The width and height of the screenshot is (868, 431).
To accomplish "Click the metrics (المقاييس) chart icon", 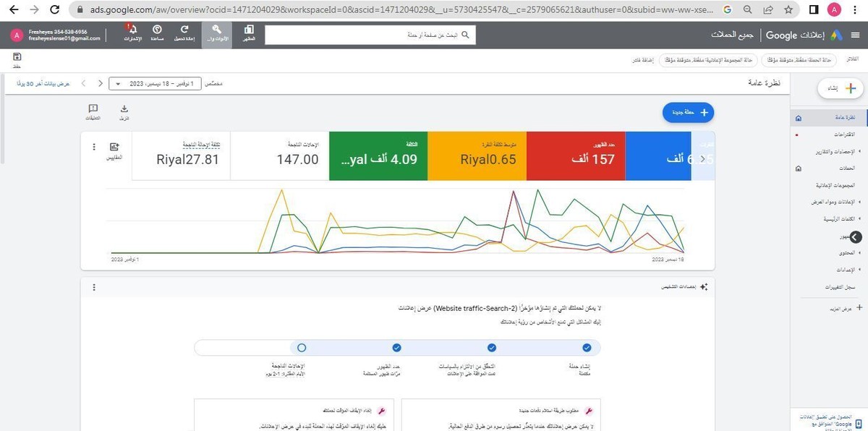I will coord(114,148).
